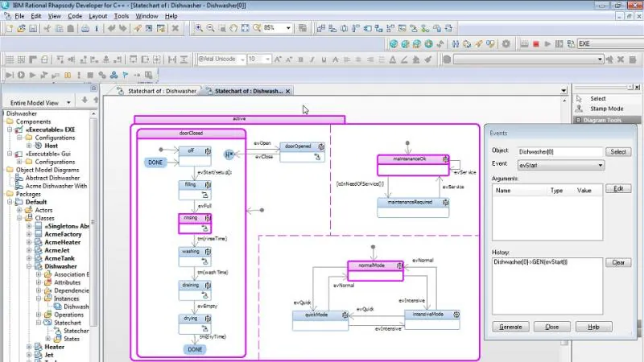Collapse the Diagram Tools section
The height and width of the screenshot is (362, 644).
(x=578, y=120)
